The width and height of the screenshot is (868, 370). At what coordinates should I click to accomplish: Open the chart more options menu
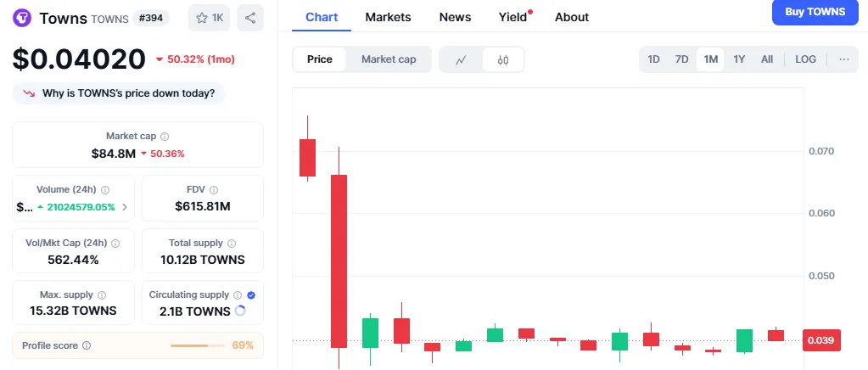tap(843, 59)
